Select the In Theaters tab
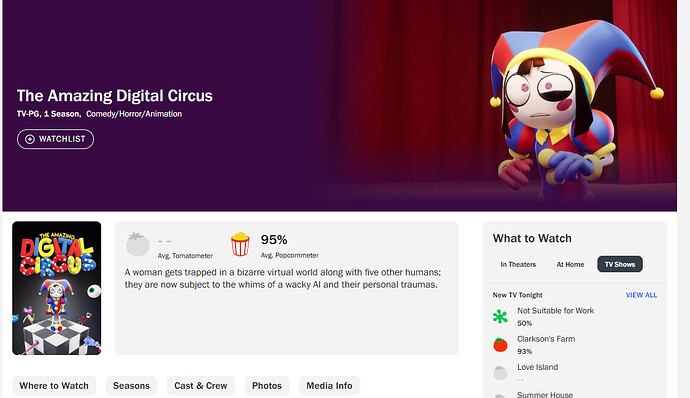Viewport: 690px width, 398px height. click(x=518, y=264)
